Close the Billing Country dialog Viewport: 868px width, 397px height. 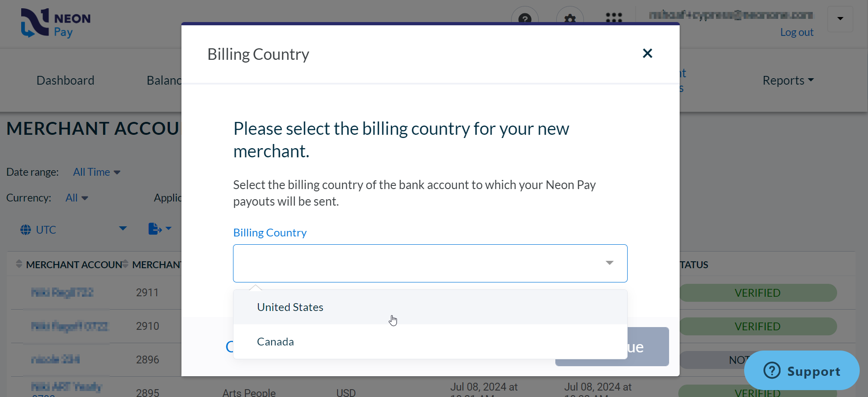click(x=647, y=53)
